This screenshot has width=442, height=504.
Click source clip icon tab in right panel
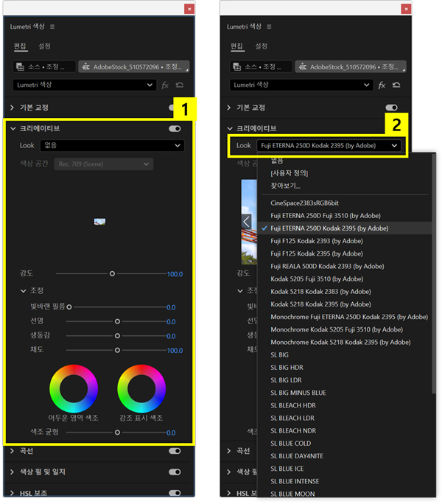[261, 67]
